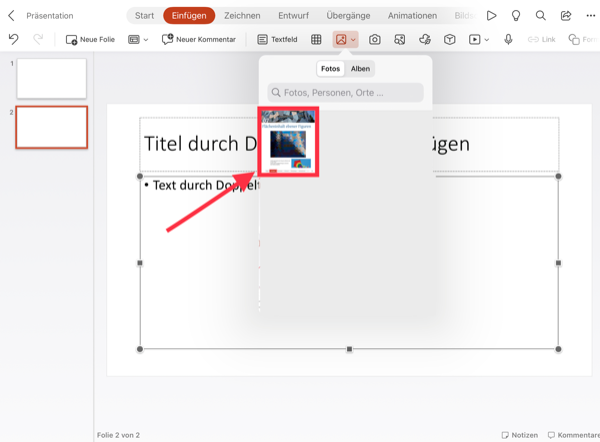The height and width of the screenshot is (442, 600).
Task: Insert a 3D model cube icon
Action: 450,39
